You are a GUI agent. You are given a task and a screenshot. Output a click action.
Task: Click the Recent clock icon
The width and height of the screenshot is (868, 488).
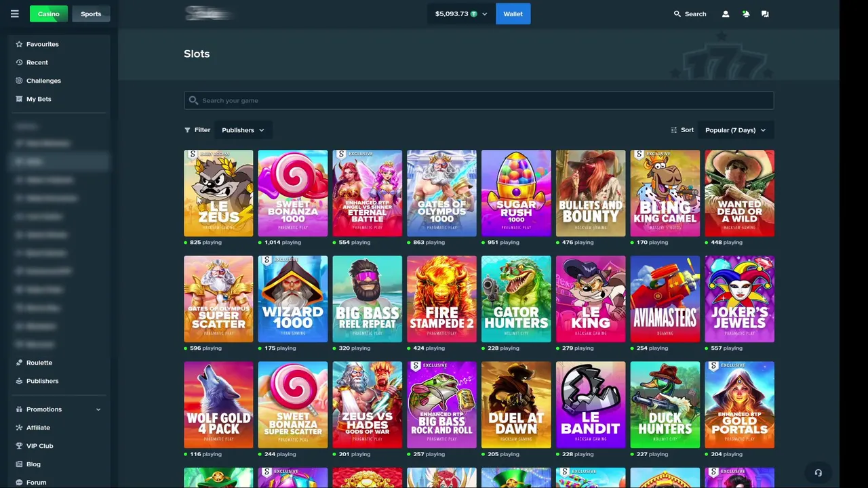20,62
